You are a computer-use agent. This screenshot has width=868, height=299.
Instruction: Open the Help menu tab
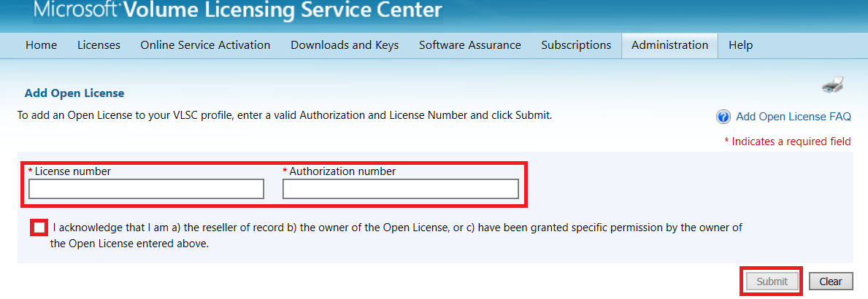click(x=741, y=45)
